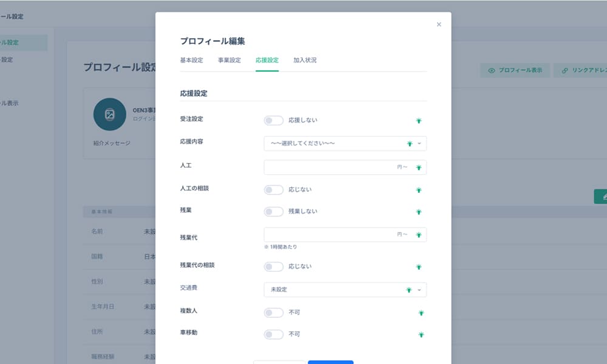Screen dimensions: 607x364
Task: Click the lightbulb hint icon beside 複数人
Action: (421, 313)
